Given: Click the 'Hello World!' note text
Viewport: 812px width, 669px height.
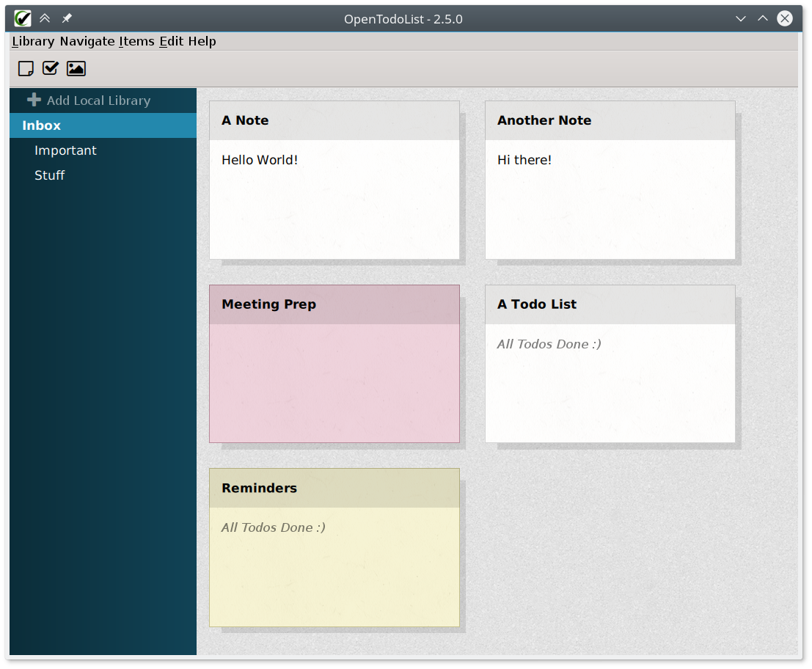Looking at the screenshot, I should [260, 160].
